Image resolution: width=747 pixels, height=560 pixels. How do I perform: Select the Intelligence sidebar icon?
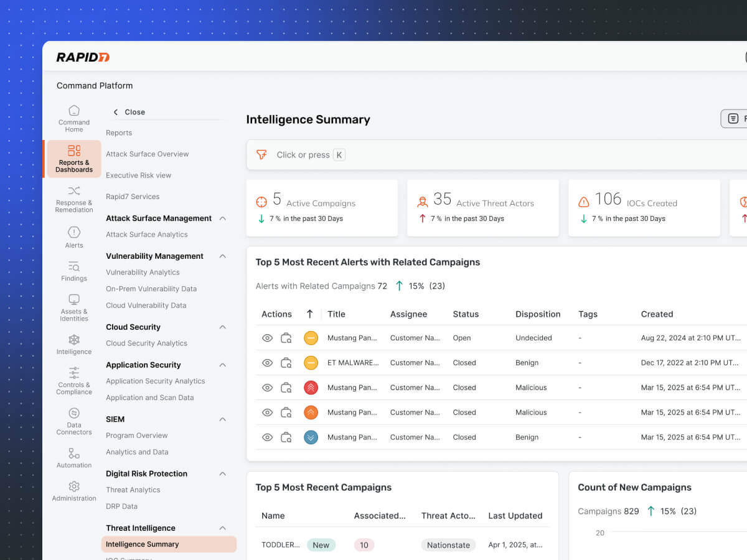tap(74, 344)
